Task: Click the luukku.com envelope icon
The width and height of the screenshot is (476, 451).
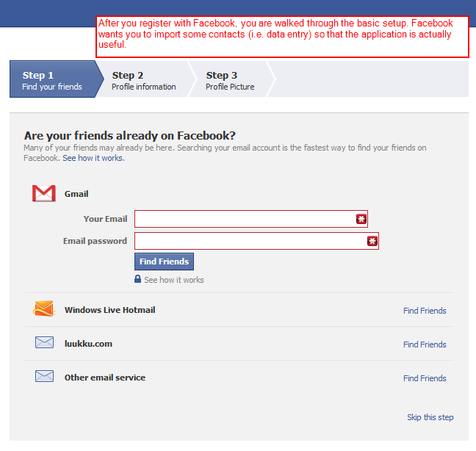Action: click(44, 342)
